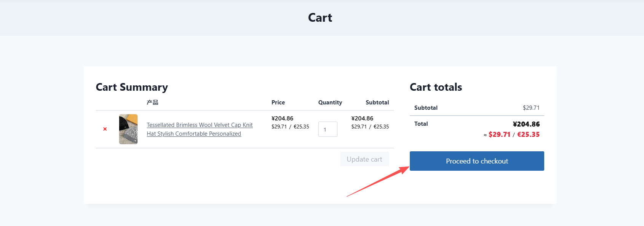Screen dimensions: 644x226
Task: Click the red $29.71 converted total
Action: point(499,135)
